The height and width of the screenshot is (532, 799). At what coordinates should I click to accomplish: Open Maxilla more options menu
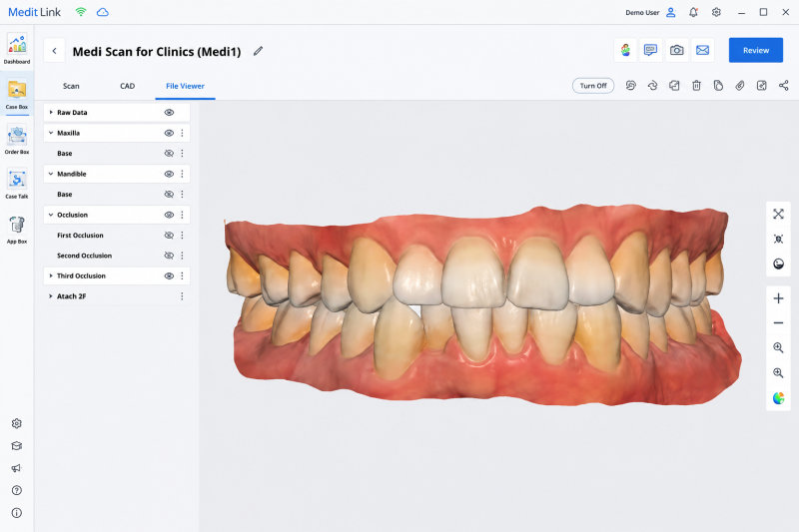tap(182, 133)
